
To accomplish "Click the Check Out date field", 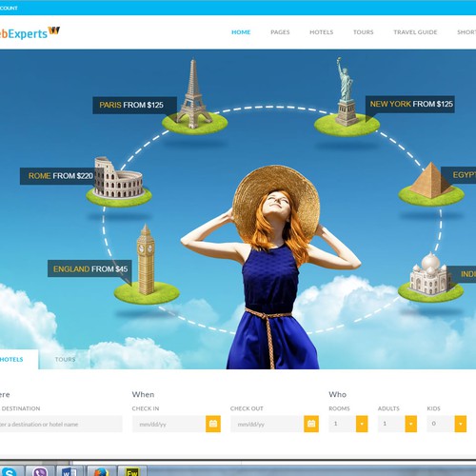I will pos(268,424).
